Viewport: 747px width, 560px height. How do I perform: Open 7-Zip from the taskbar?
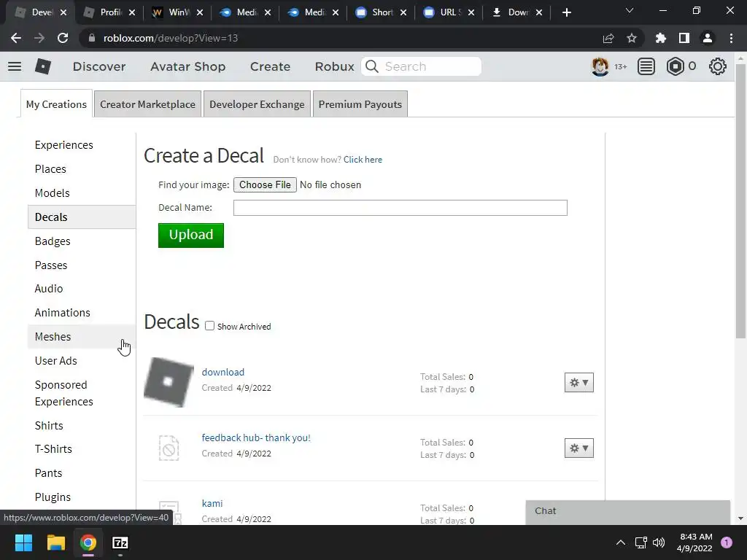pyautogui.click(x=120, y=542)
